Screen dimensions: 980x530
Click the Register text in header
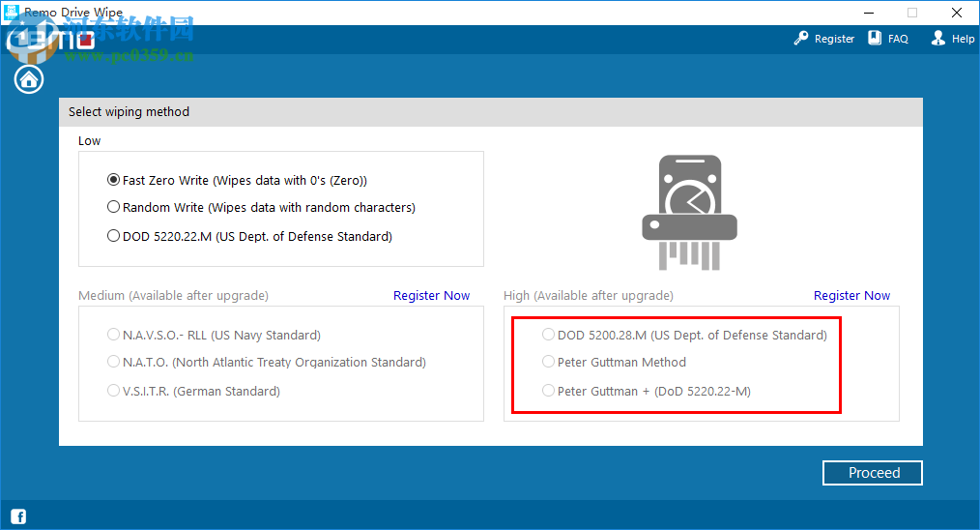[x=834, y=39]
